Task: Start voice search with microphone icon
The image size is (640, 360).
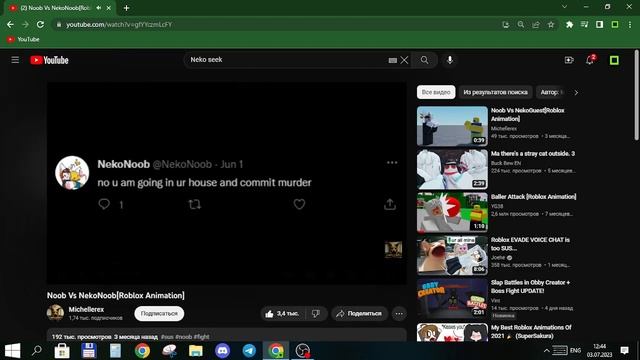Action: [x=449, y=60]
